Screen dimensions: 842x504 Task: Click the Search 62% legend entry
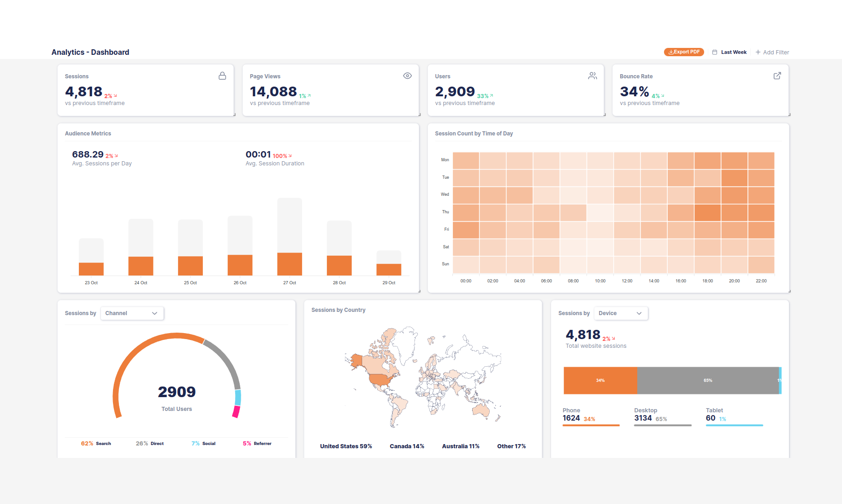coord(96,444)
